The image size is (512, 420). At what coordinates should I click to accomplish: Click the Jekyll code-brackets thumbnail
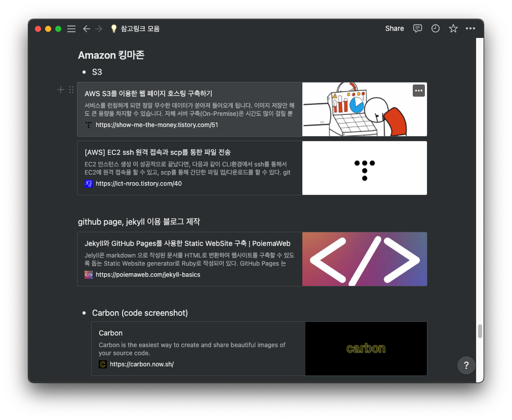click(x=365, y=259)
